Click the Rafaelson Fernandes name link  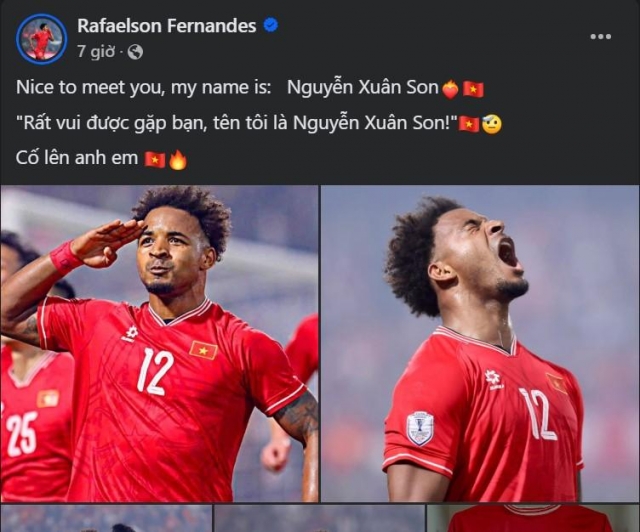[167, 26]
